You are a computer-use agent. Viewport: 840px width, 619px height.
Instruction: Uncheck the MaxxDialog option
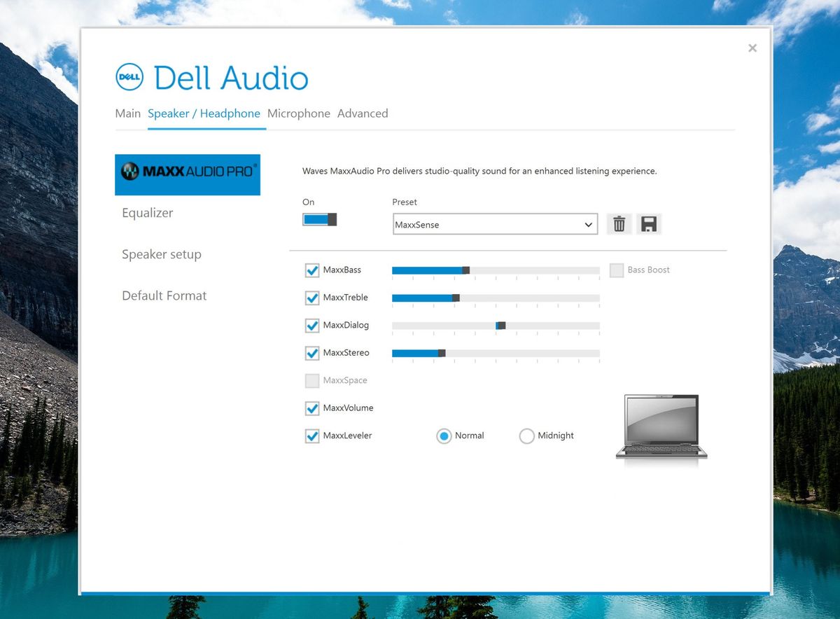[312, 326]
